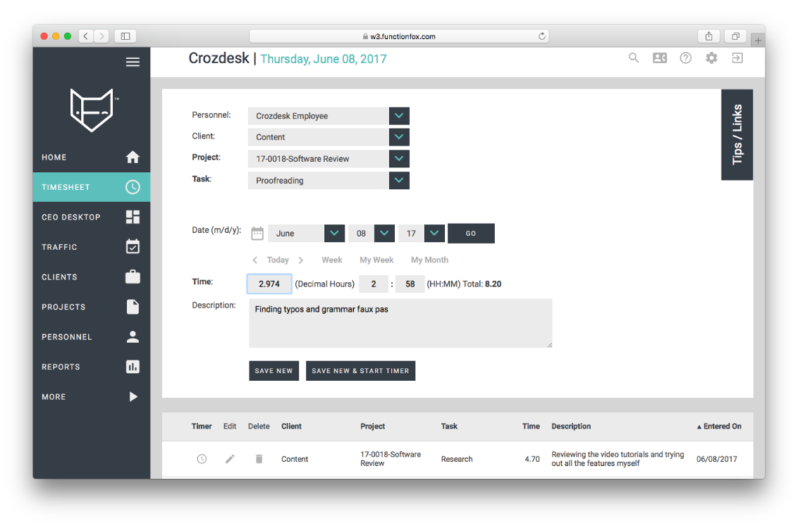Viewport: 798px width, 532px height.
Task: Click the Today link
Action: [x=278, y=260]
